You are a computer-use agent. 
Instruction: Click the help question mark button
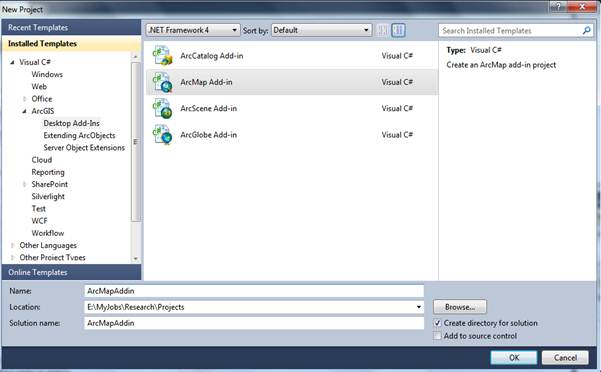[558, 6]
